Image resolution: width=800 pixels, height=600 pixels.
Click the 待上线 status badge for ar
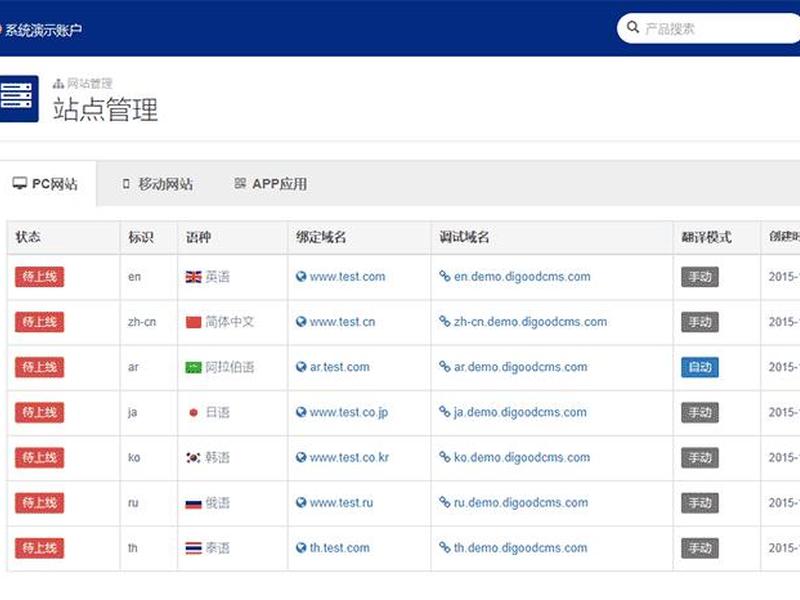point(39,367)
